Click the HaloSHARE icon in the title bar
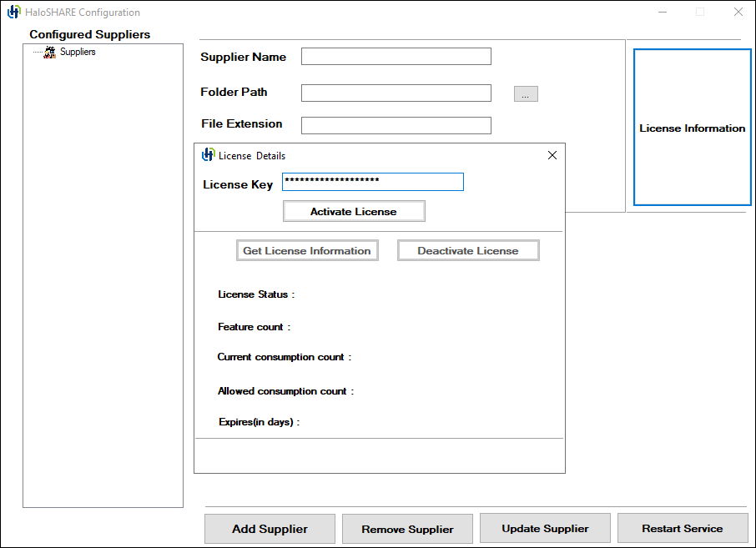 [x=13, y=12]
